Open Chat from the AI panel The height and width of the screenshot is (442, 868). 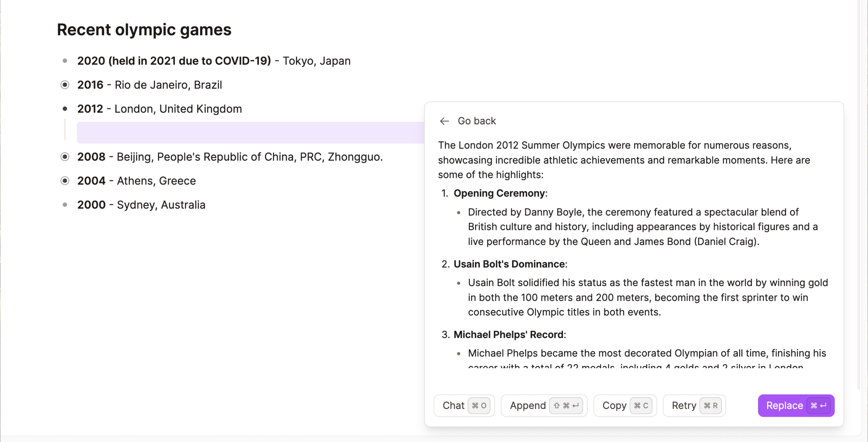tap(464, 406)
